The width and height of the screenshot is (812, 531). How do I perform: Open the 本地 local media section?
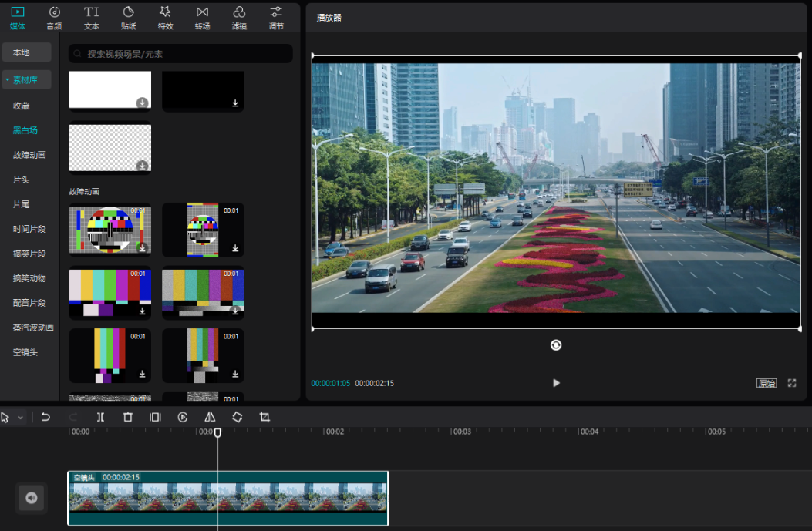tap(26, 52)
